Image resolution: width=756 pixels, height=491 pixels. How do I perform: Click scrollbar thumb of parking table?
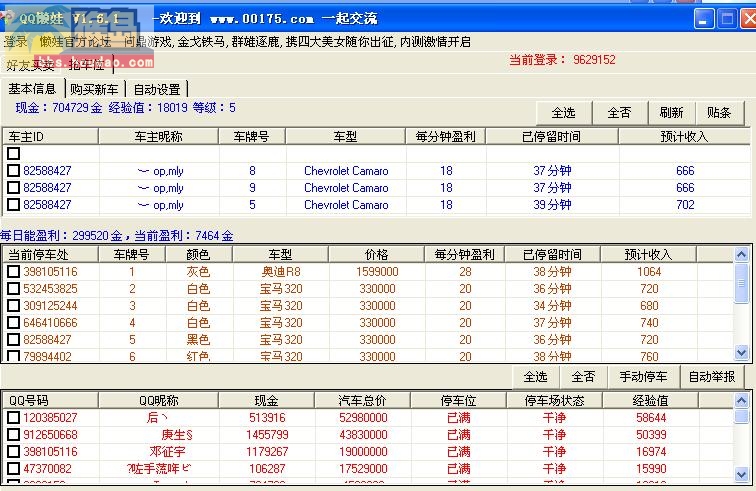(x=742, y=283)
